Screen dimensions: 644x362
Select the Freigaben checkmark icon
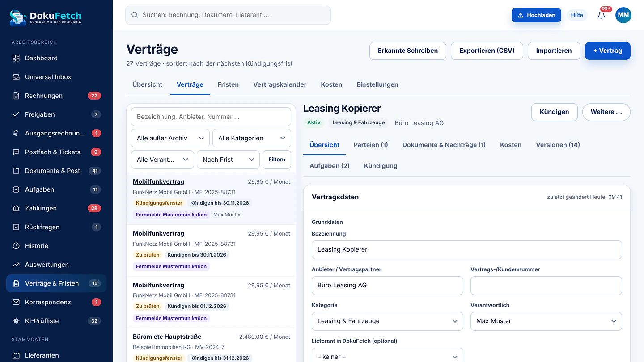point(16,114)
